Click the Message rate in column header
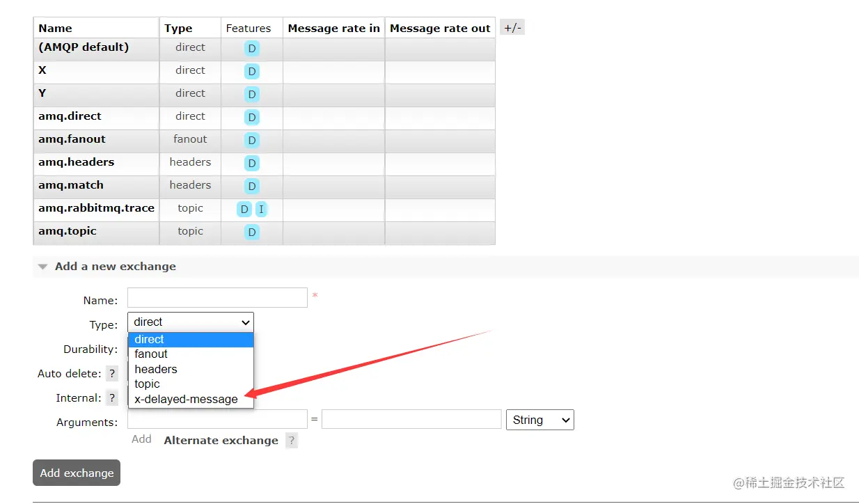This screenshot has width=859, height=504. [333, 29]
